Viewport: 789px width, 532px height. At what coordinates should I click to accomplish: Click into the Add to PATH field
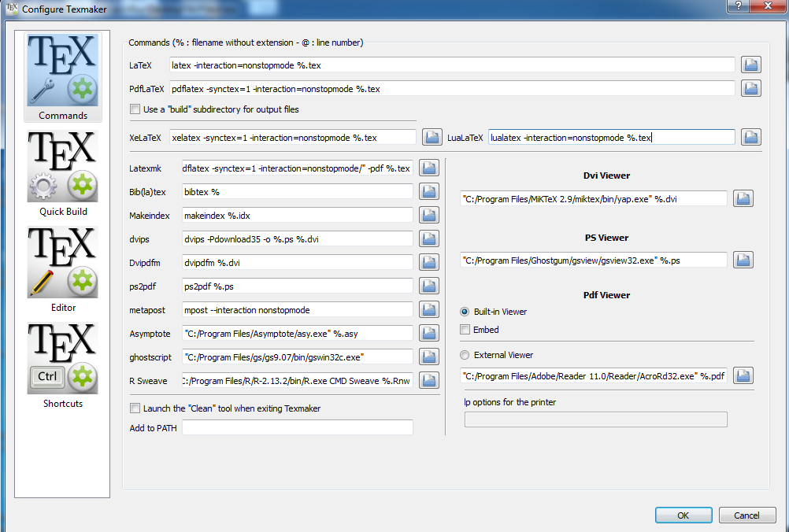coord(298,427)
